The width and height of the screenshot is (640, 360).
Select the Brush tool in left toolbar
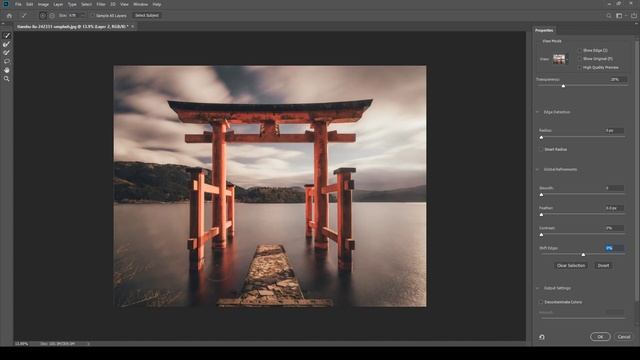(x=7, y=53)
